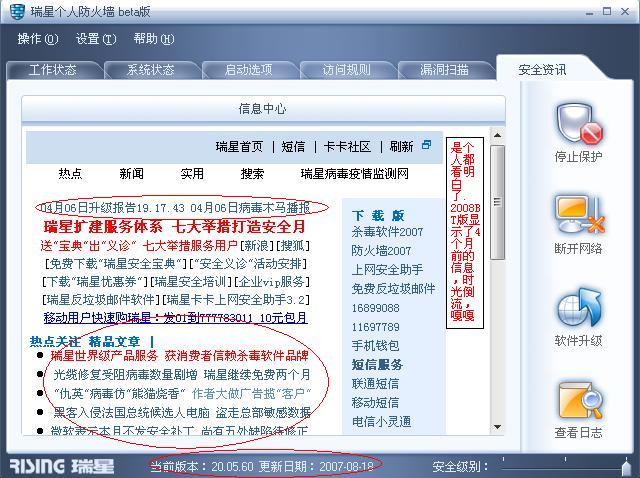This screenshot has height=478, width=640.
Task: Open the [企业vip服务] link
Action: click(271, 282)
